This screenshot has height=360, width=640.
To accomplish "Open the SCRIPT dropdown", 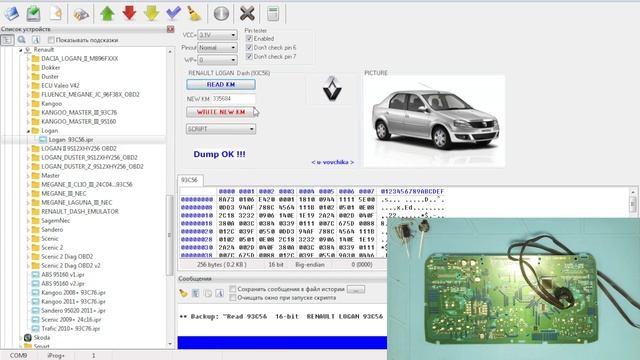I will [221, 129].
